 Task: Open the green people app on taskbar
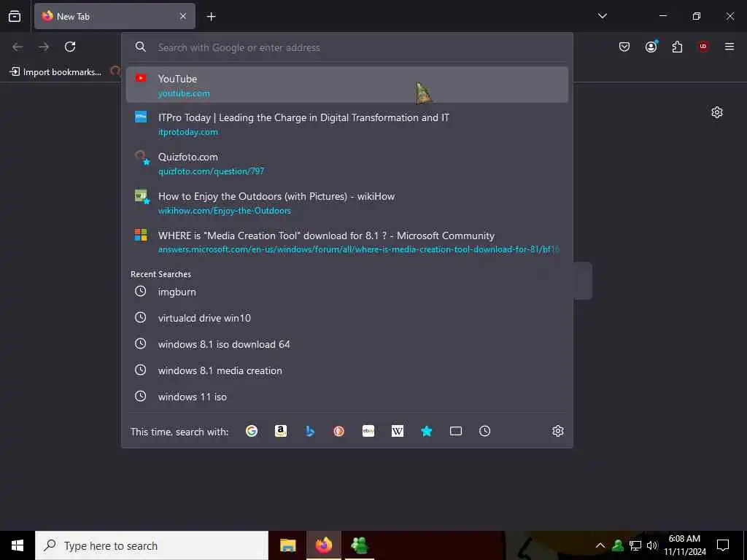coord(359,545)
